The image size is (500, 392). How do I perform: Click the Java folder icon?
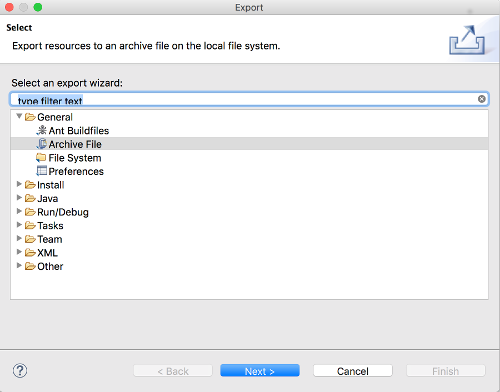point(30,198)
